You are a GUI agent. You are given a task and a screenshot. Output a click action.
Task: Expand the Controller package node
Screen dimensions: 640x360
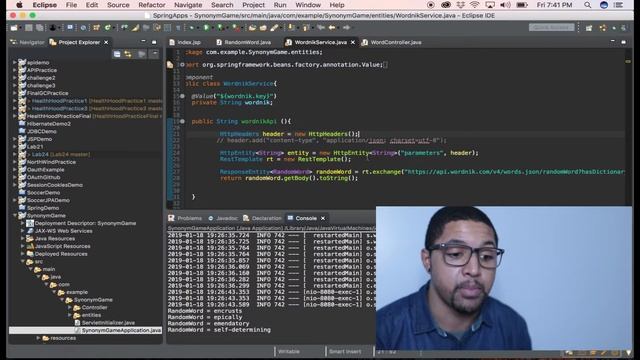pyautogui.click(x=69, y=307)
